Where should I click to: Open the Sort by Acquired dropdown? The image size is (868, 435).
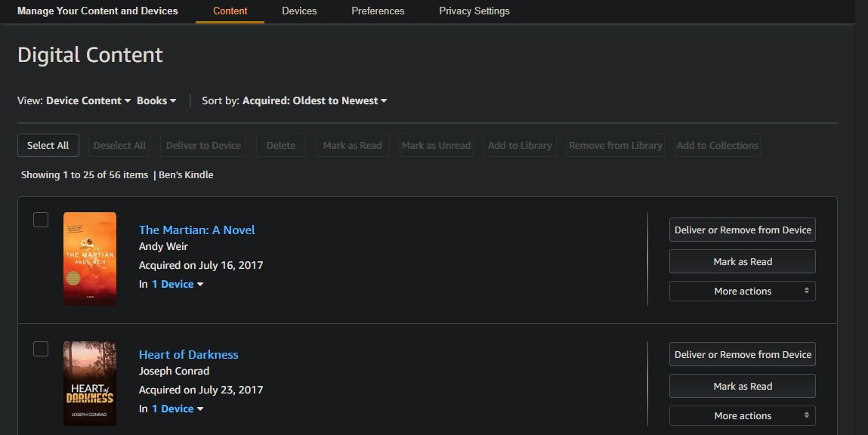(314, 100)
